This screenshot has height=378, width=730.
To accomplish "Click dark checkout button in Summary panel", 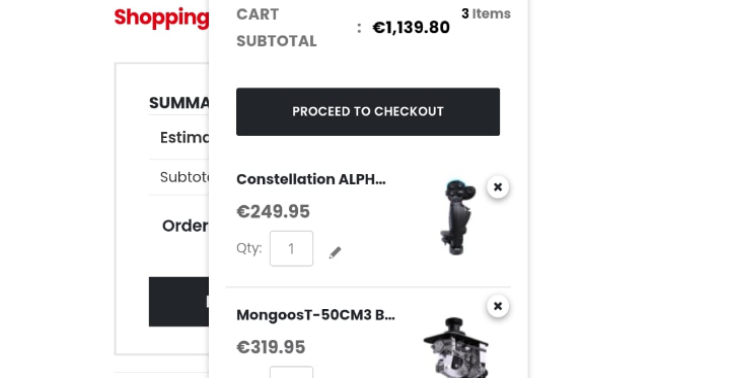I will [179, 302].
